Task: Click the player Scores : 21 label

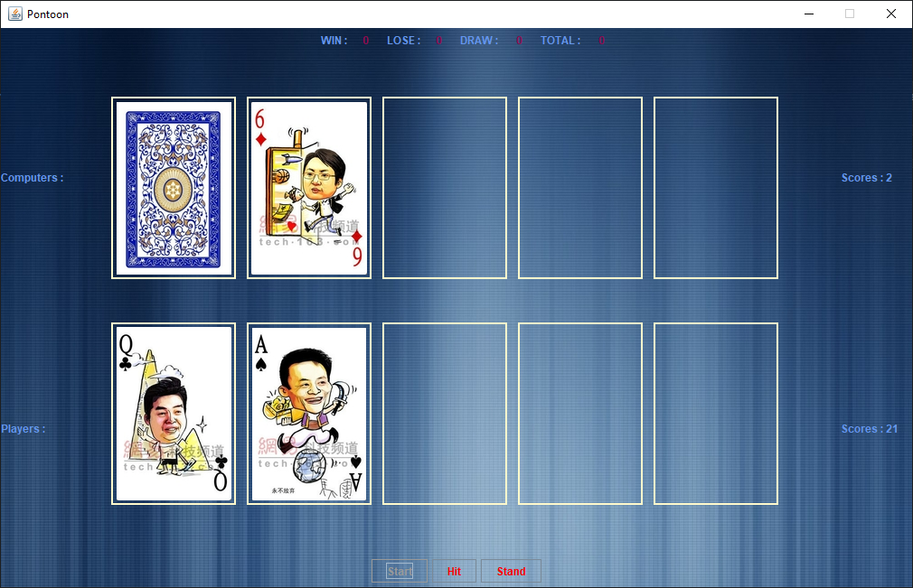Action: click(869, 428)
